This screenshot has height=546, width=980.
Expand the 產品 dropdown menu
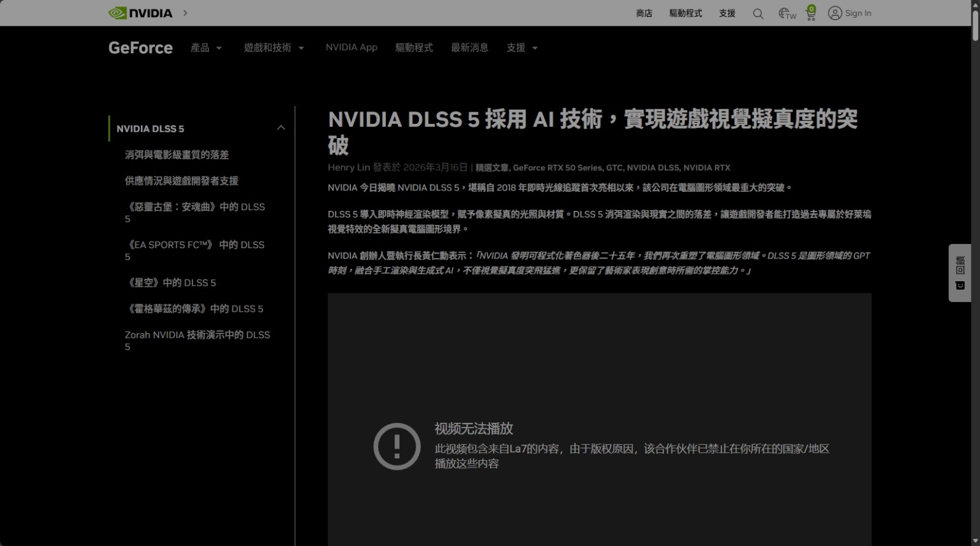206,48
